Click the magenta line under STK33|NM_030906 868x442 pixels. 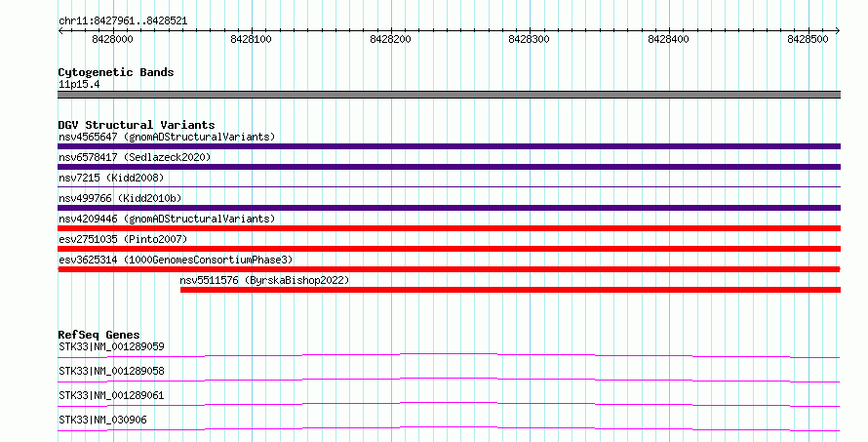click(449, 428)
